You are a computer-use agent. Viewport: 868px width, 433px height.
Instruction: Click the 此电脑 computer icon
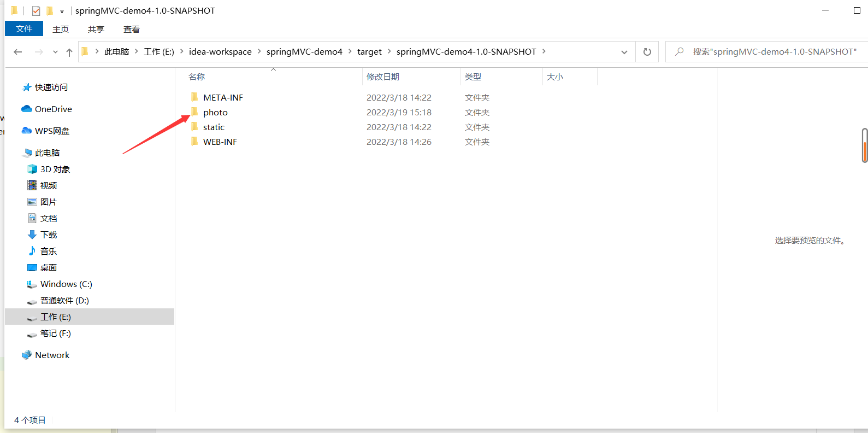click(x=28, y=153)
